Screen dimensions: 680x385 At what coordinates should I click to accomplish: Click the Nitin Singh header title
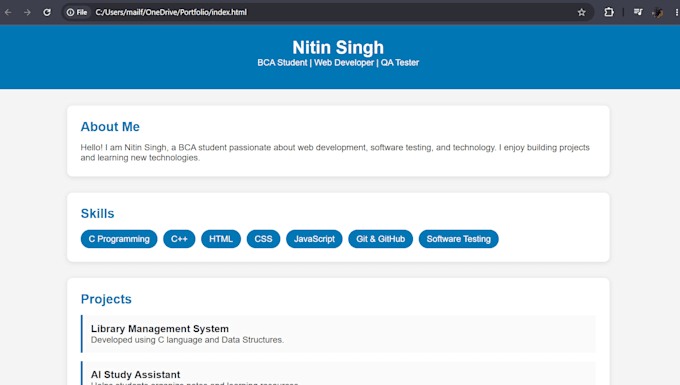338,47
